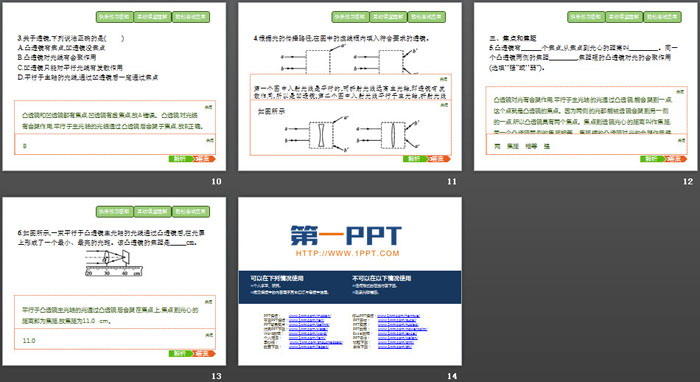The image size is (700, 382).
Task: Click first green navigation tab on slide 11
Action: 350,17
